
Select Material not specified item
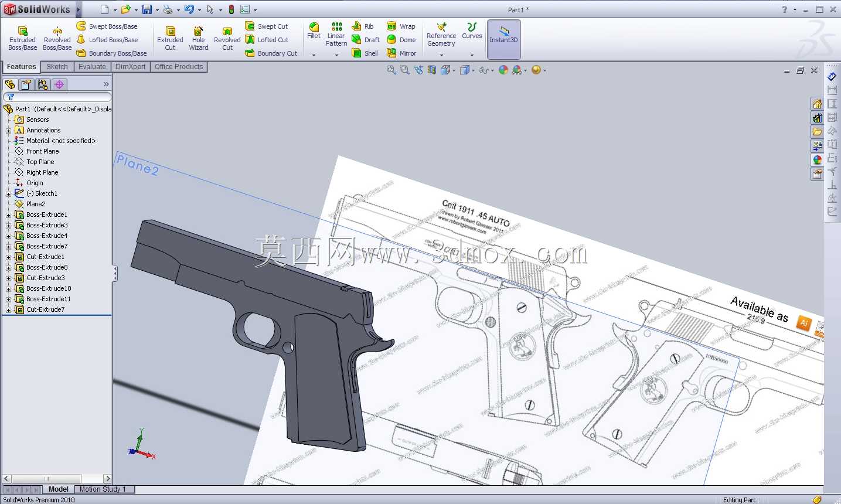pyautogui.click(x=60, y=141)
